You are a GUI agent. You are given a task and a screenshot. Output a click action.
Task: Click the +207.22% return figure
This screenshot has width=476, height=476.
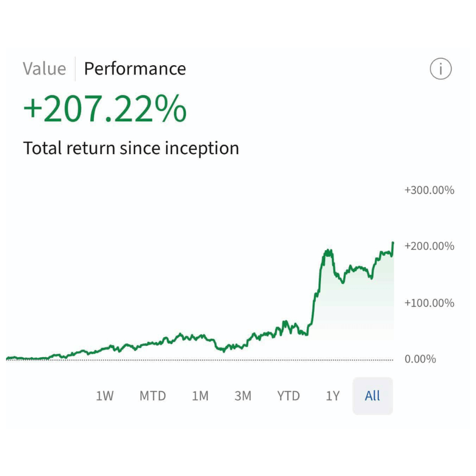coord(105,109)
